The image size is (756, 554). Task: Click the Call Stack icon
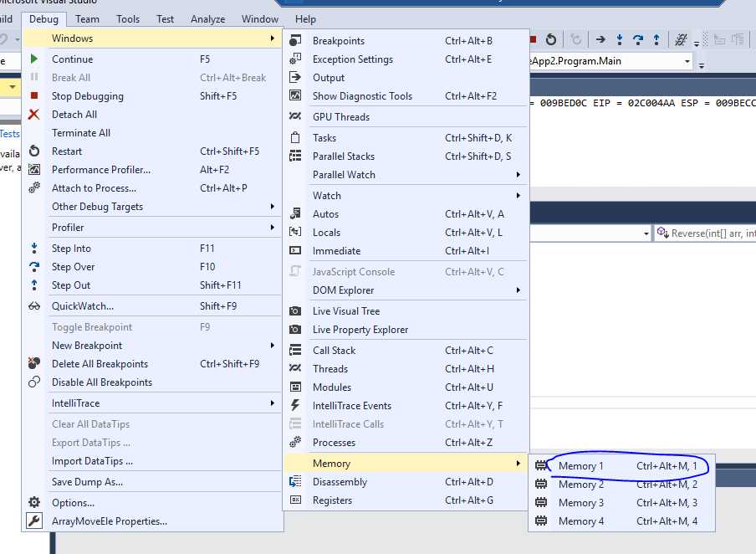(295, 350)
